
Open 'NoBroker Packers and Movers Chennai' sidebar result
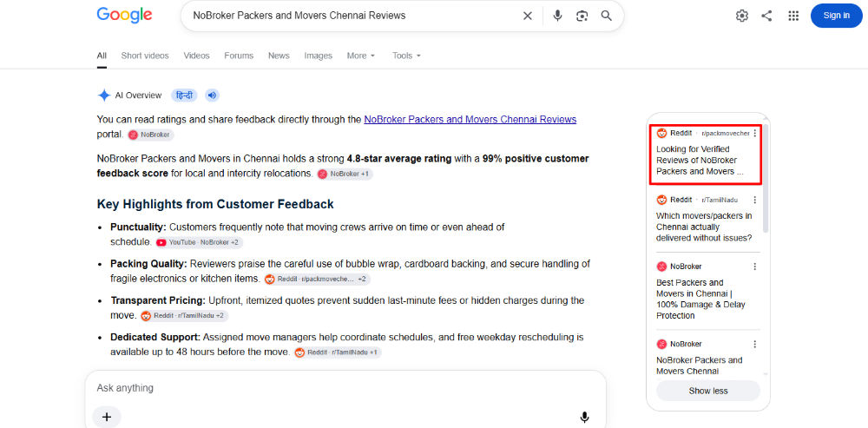click(699, 365)
